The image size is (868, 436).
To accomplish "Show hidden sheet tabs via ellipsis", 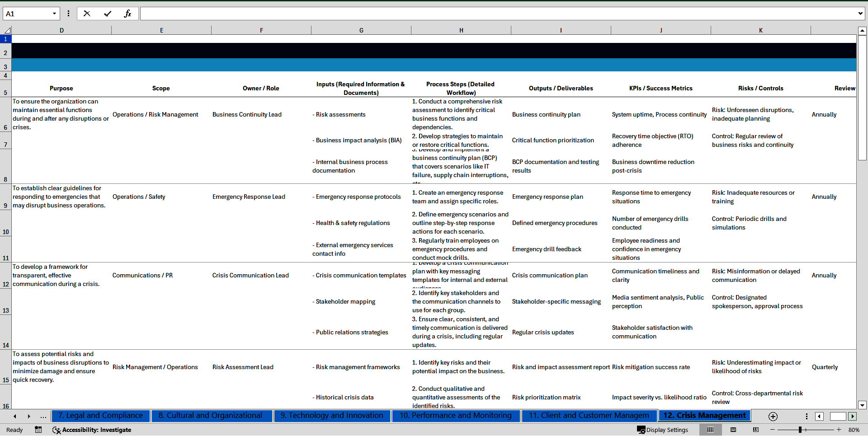I will click(43, 416).
